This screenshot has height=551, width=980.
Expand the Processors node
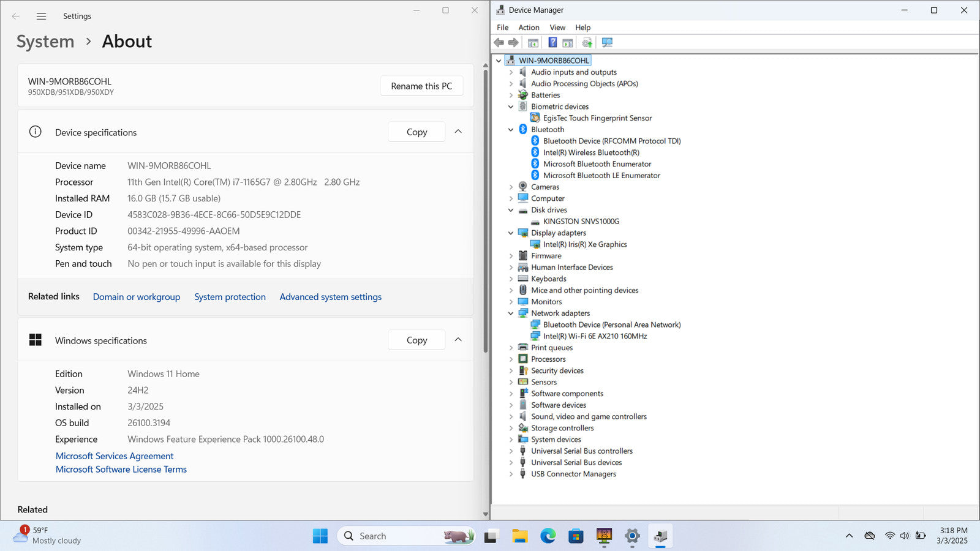tap(511, 359)
